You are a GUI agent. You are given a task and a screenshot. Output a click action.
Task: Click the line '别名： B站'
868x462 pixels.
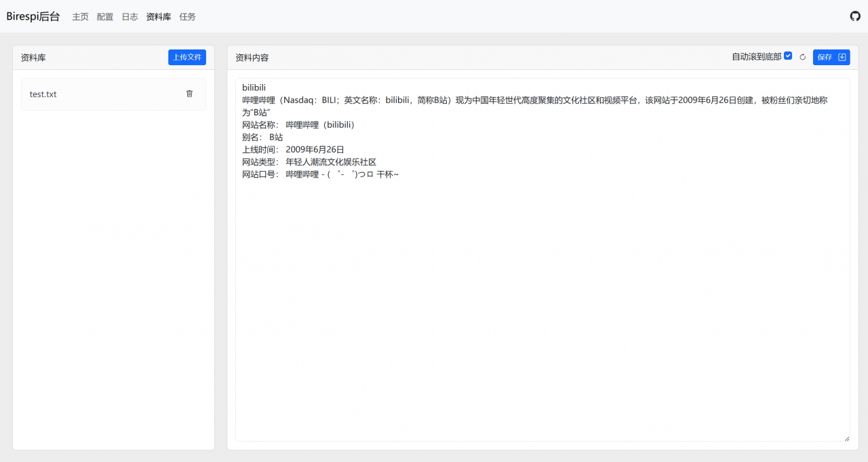click(262, 137)
